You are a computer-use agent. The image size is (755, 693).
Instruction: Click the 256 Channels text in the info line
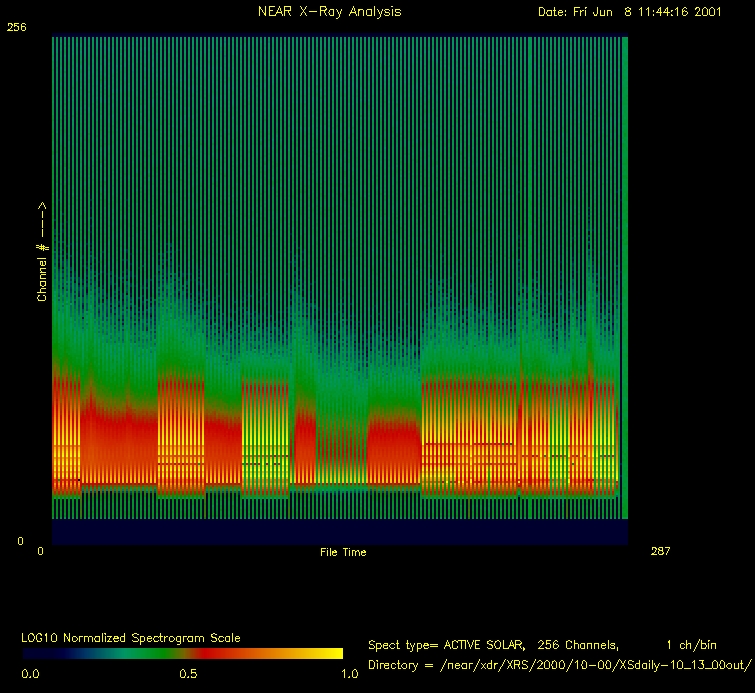click(x=578, y=645)
